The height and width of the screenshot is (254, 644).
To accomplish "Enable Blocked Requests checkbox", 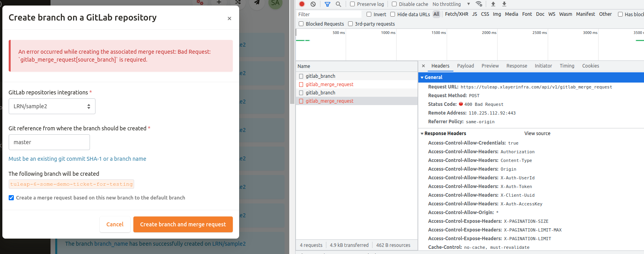I will point(301,24).
